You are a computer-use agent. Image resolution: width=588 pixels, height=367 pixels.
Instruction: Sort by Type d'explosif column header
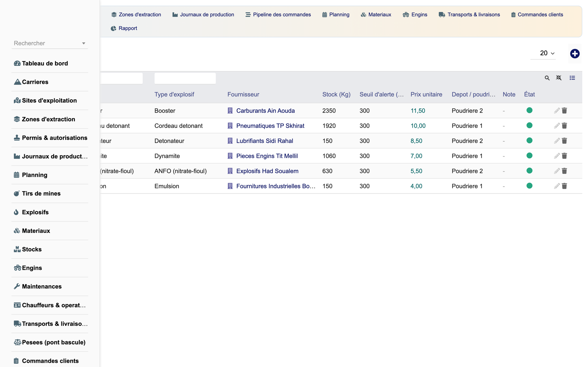(174, 94)
